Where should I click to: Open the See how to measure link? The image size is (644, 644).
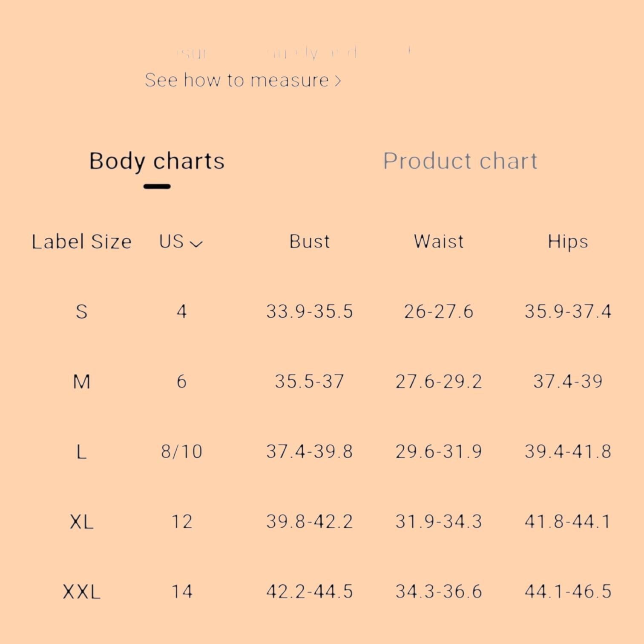(243, 80)
